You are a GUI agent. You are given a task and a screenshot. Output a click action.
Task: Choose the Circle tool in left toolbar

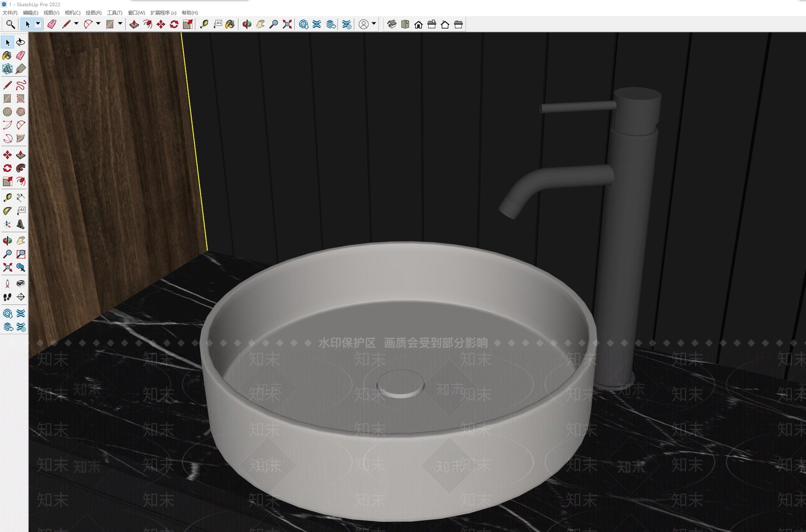click(x=7, y=112)
